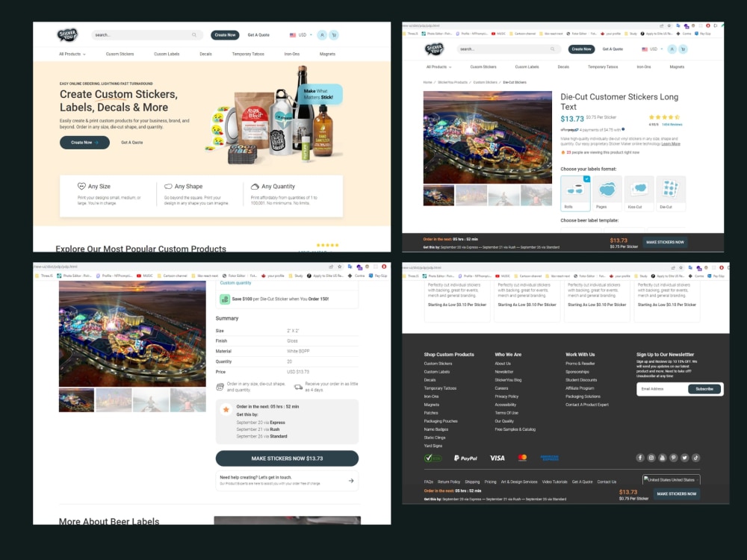Image resolution: width=747 pixels, height=560 pixels.
Task: Click the arrow in the Need help creating box
Action: 351,480
